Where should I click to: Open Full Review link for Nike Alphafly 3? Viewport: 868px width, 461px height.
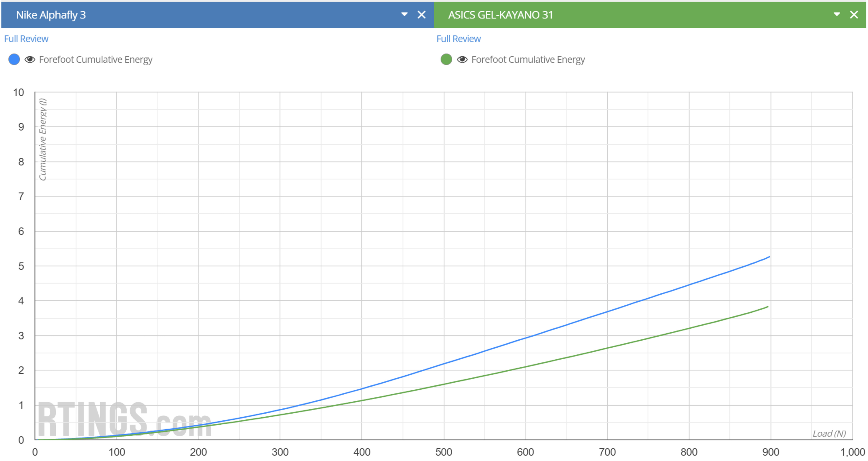point(26,39)
